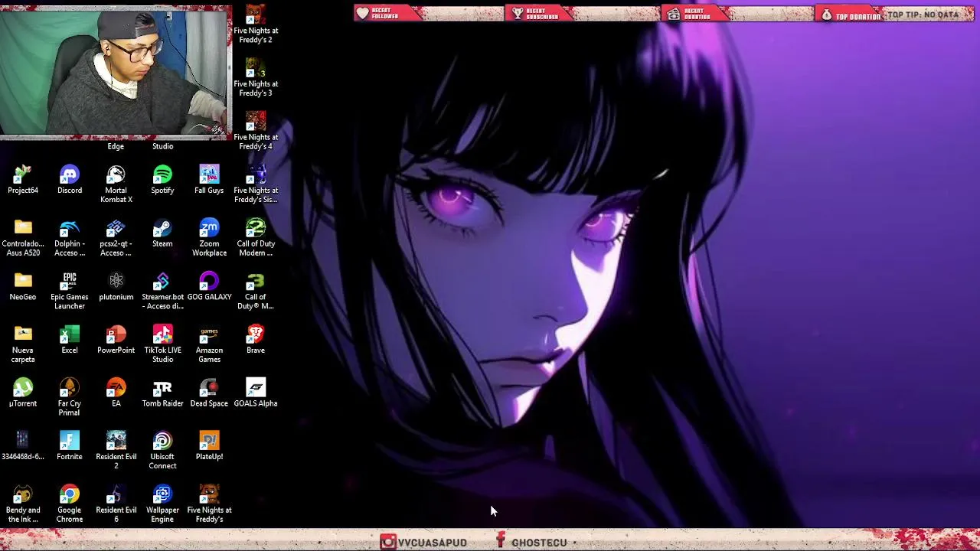This screenshot has height=551, width=980.
Task: Select the 3346468d-6... file icon
Action: click(x=23, y=446)
